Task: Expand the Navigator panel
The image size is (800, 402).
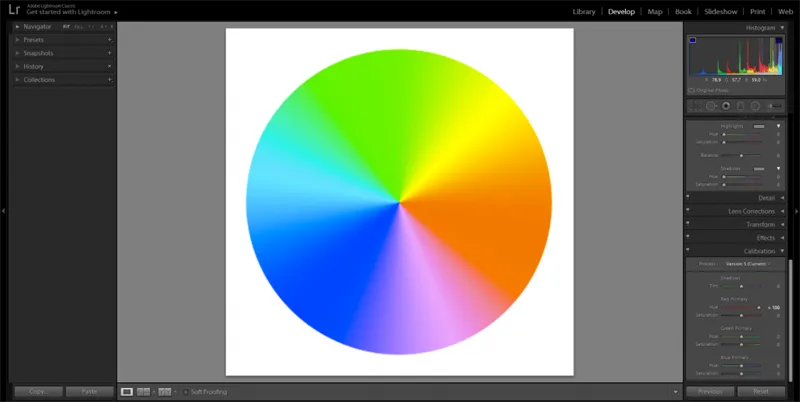Action: [x=18, y=27]
